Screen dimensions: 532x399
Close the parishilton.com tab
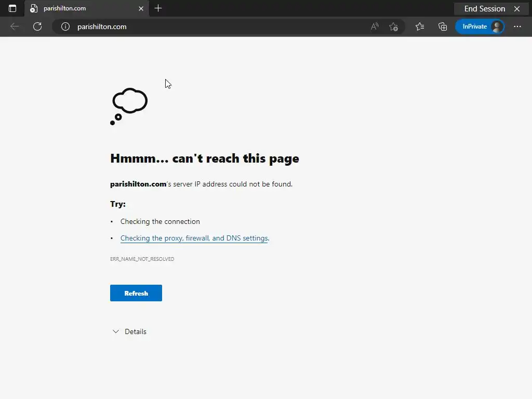click(141, 8)
